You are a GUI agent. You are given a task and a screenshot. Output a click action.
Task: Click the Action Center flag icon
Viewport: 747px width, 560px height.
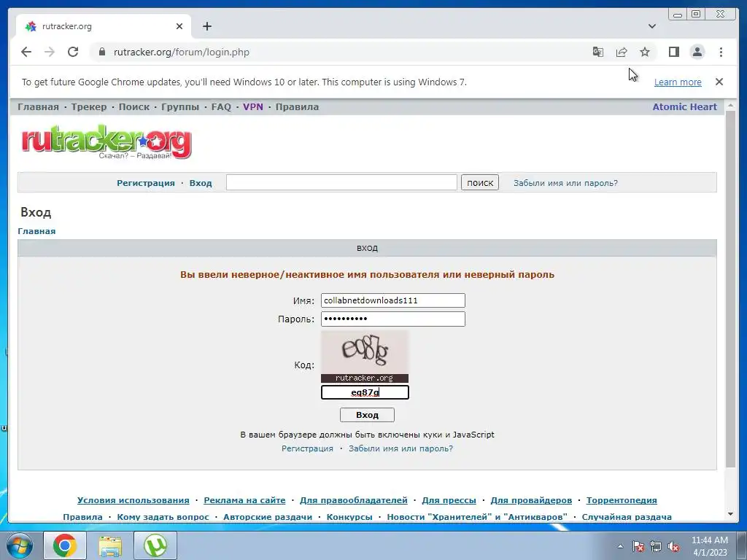(638, 546)
